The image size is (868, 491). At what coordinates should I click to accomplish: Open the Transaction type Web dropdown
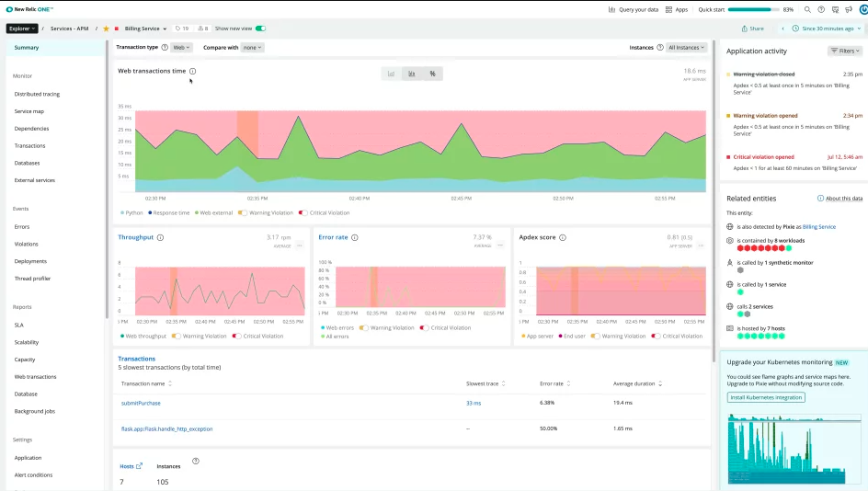point(181,47)
